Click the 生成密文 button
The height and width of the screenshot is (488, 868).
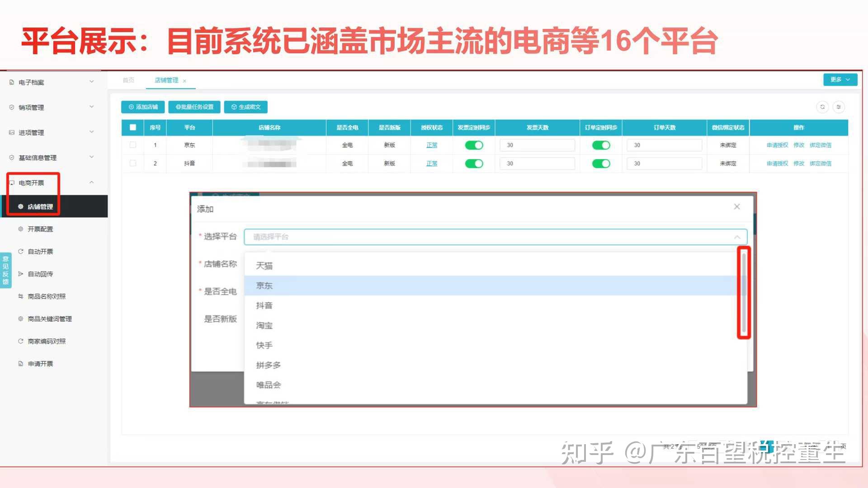tap(246, 107)
